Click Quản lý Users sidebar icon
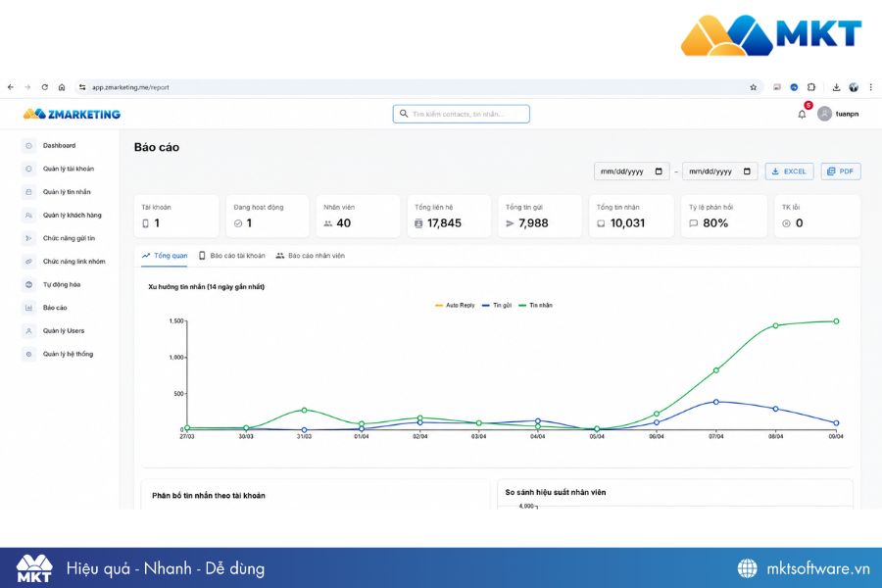Screen dimensions: 882x588 [x=28, y=331]
